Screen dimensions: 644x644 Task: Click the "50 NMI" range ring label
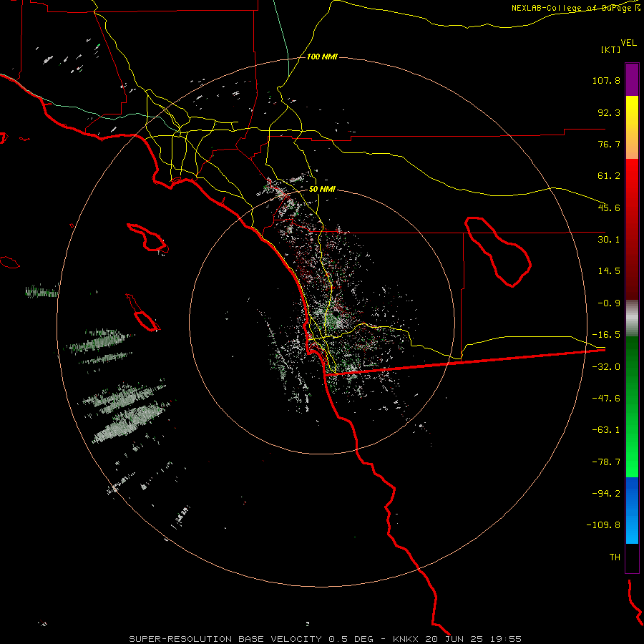coord(322,190)
